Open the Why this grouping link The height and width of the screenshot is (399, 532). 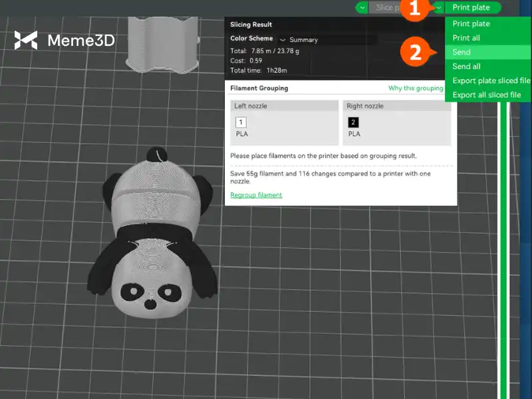pos(416,88)
